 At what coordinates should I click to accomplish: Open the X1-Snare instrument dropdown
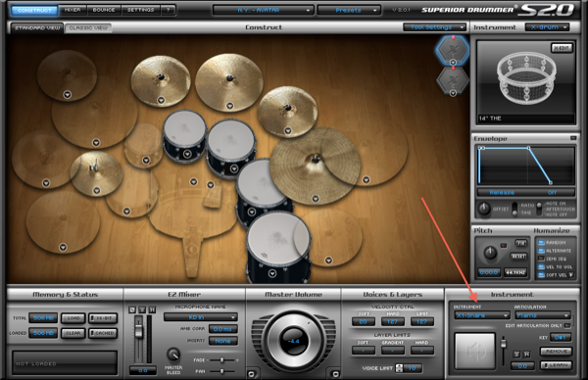click(x=482, y=315)
